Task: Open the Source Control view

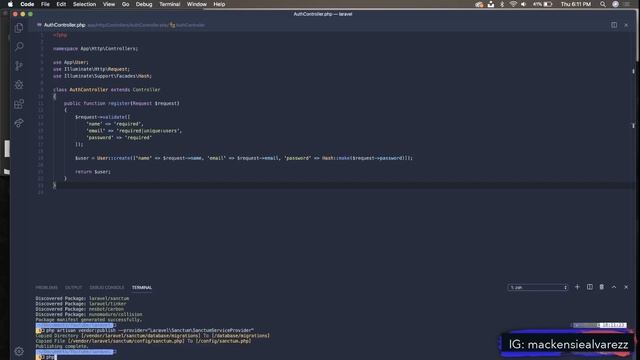Action: (x=19, y=66)
